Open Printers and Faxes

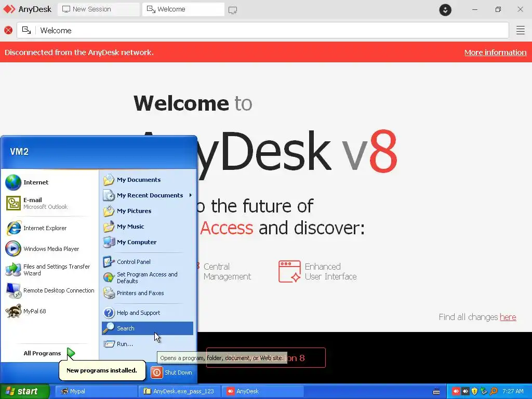[148, 293]
